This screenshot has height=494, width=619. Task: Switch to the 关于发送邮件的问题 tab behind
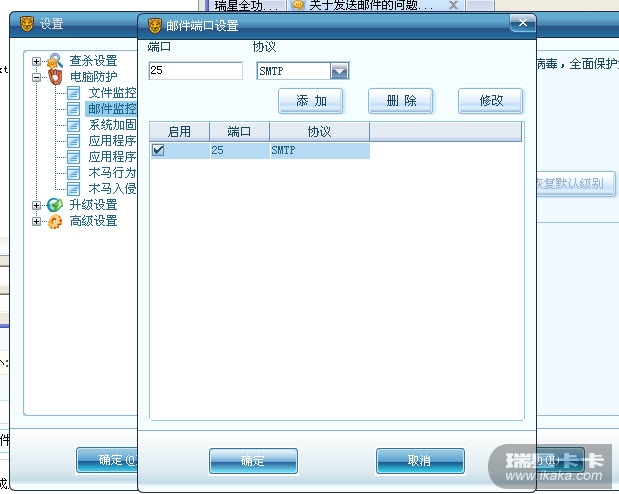(x=370, y=6)
